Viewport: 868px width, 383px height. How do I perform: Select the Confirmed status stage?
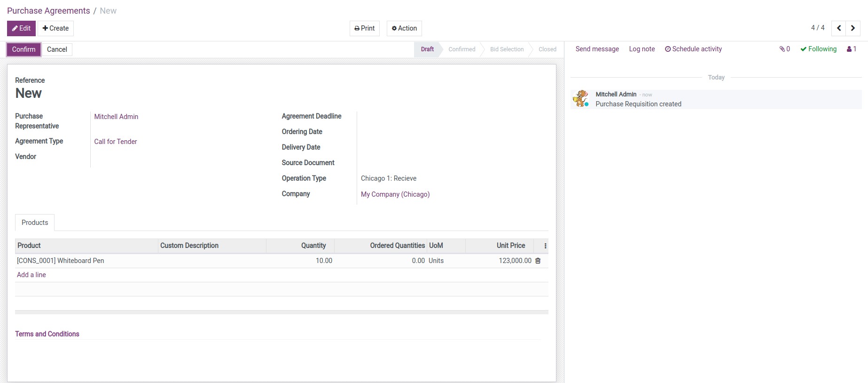tap(462, 49)
